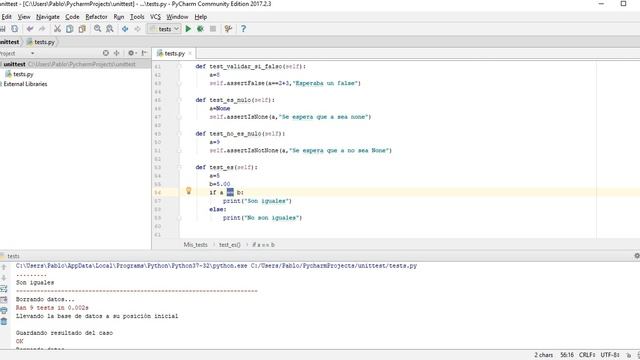Open the Run menu

click(119, 17)
